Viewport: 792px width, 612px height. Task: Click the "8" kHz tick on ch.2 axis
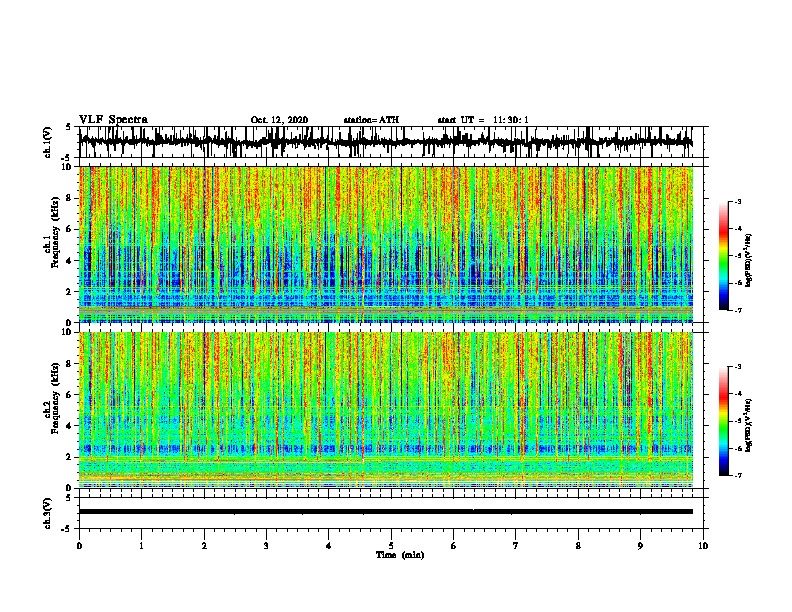point(69,364)
